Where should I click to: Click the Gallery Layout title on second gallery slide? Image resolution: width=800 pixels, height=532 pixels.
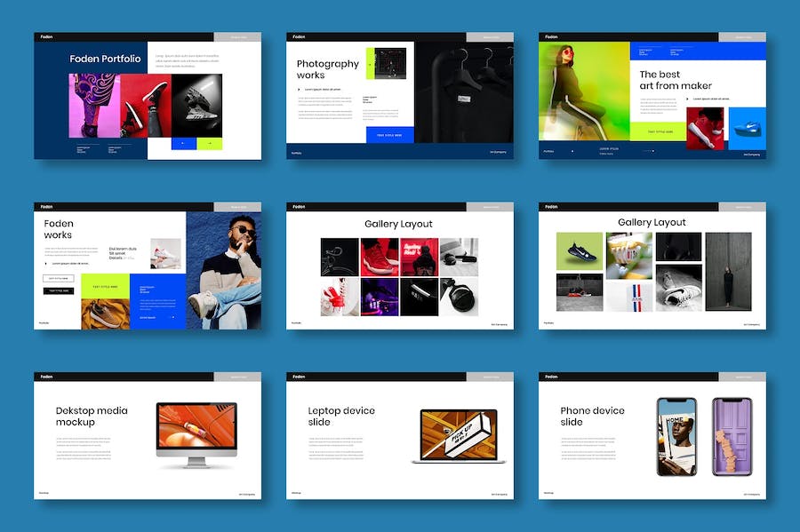[652, 223]
